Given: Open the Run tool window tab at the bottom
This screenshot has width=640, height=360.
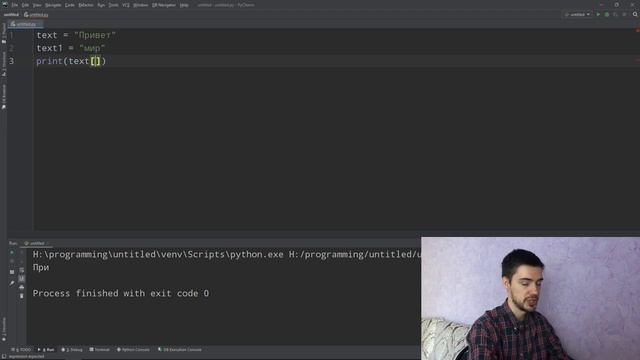Looking at the screenshot, I should [x=46, y=350].
